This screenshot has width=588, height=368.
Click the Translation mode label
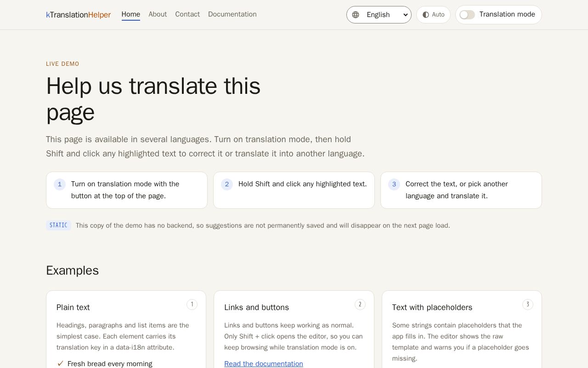507,14
